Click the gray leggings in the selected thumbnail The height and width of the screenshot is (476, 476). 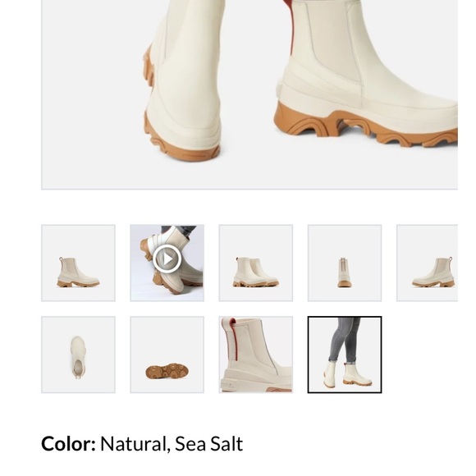coord(345,340)
